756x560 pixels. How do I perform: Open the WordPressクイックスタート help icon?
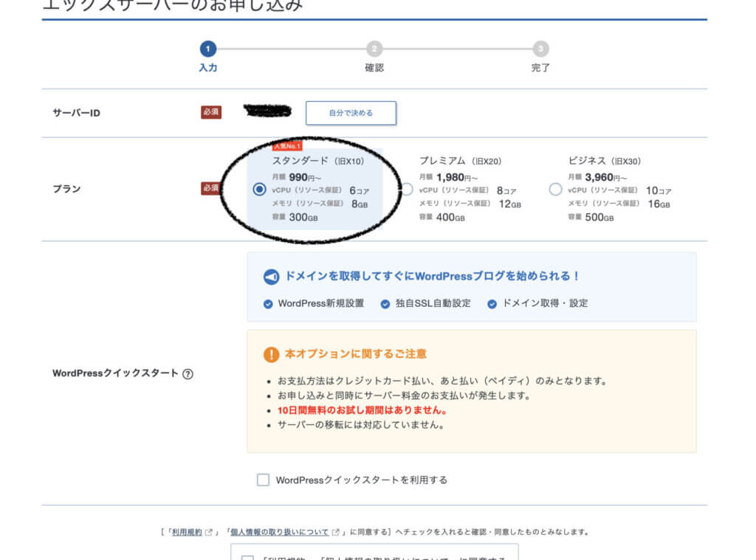[188, 374]
